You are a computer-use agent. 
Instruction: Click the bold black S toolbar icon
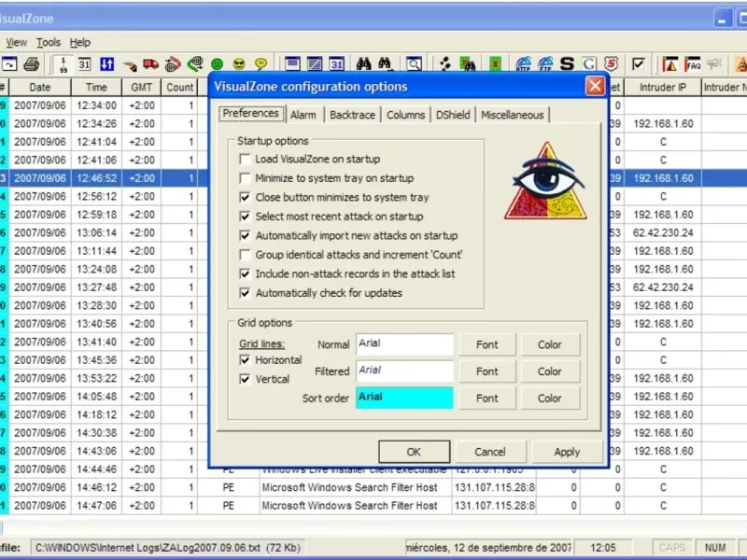click(567, 63)
